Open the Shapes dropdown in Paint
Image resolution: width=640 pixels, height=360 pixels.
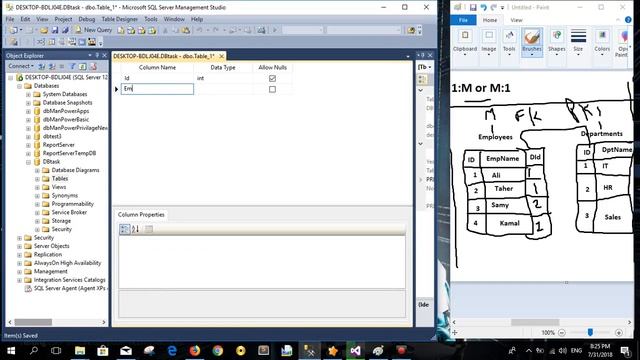556,53
